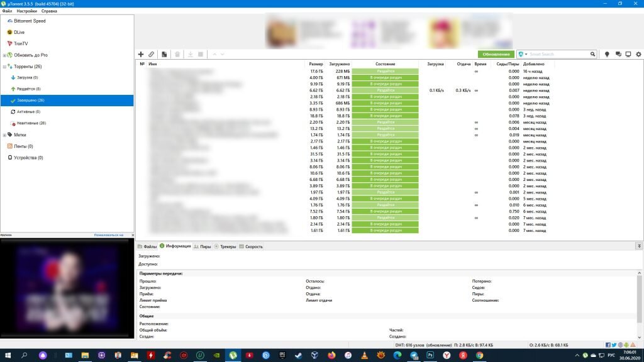644x362 pixels.
Task: Click the Remove Torrent trash icon
Action: [x=177, y=54]
